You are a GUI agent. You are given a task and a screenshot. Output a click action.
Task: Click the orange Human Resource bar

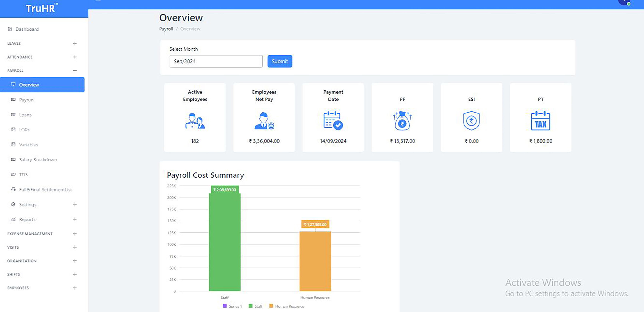[x=315, y=261]
